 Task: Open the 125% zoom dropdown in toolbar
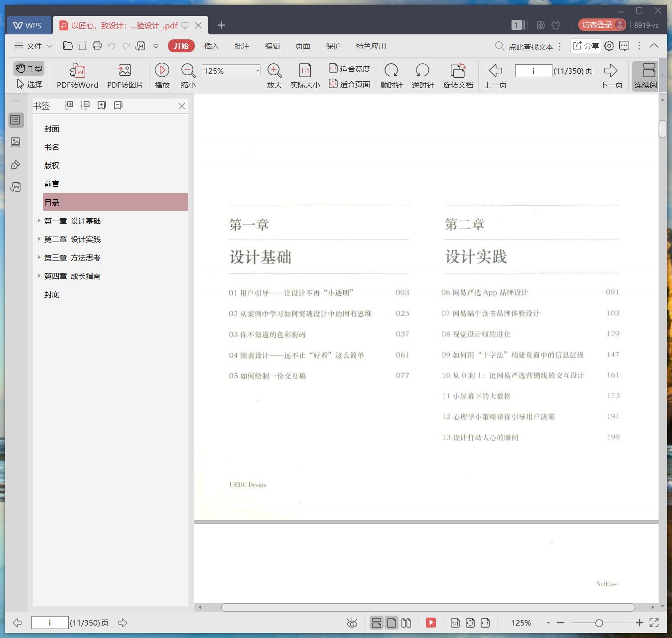(x=258, y=71)
